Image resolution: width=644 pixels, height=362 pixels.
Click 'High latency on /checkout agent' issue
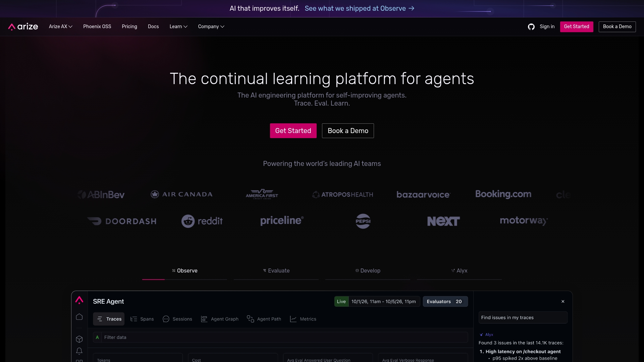click(523, 352)
